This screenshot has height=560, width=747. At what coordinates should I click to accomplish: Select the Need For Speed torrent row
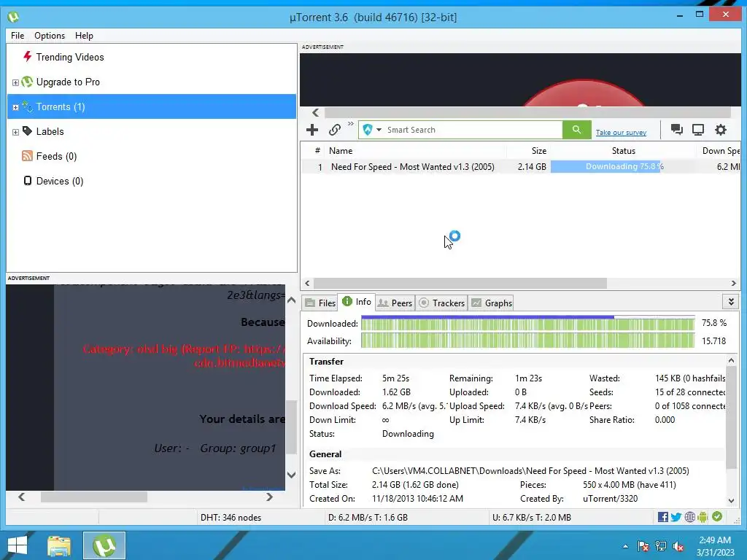[x=520, y=167]
